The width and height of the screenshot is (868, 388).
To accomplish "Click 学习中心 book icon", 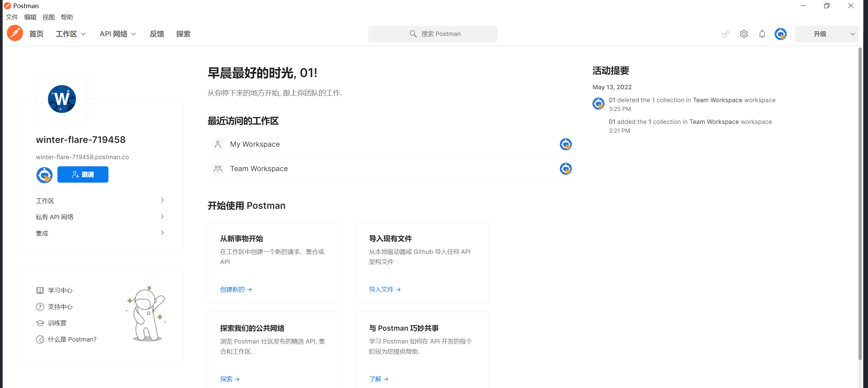I will (x=40, y=290).
